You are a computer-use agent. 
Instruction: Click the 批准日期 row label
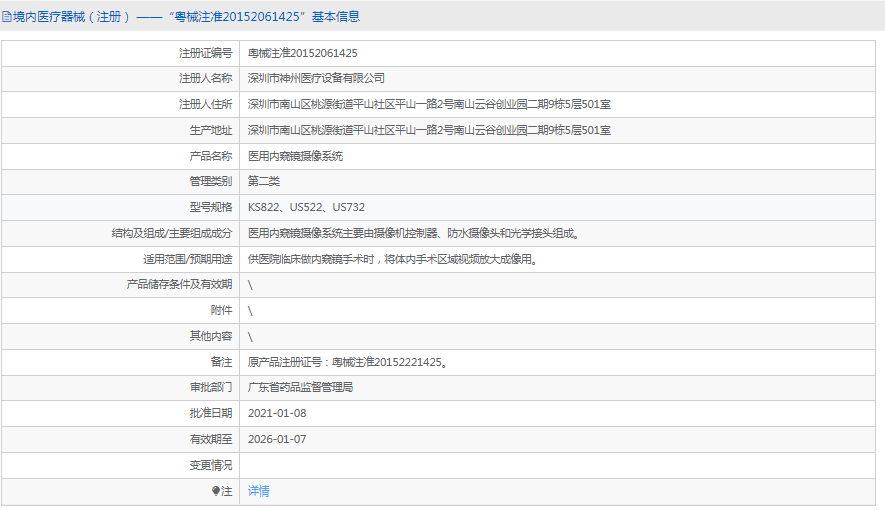(x=211, y=413)
